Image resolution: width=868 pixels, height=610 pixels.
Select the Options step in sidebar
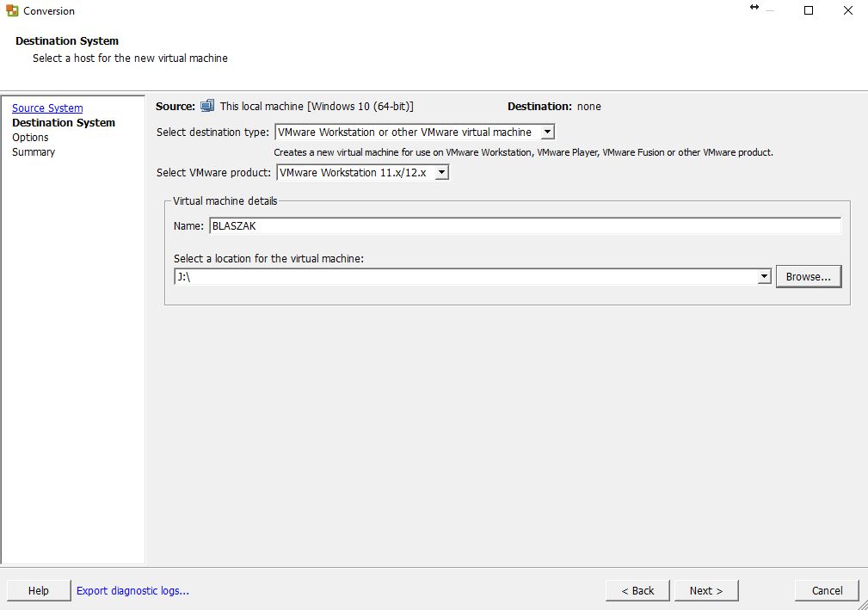(30, 138)
